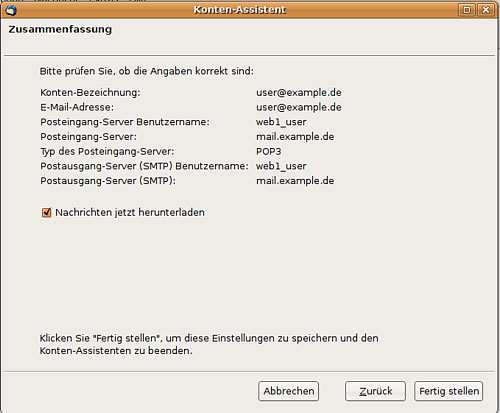Image resolution: width=500 pixels, height=413 pixels.
Task: Click Postausgang-Server (SMTP) Benutzername label
Action: coord(144,166)
